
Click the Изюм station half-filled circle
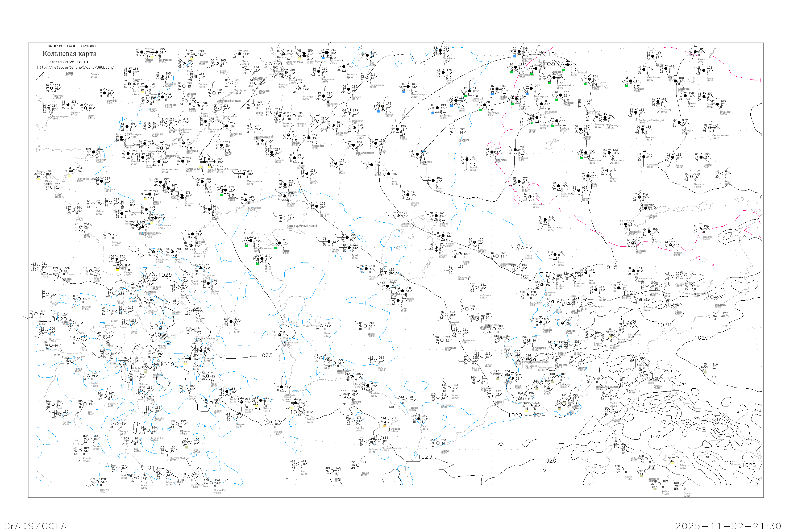pyautogui.click(x=86, y=108)
